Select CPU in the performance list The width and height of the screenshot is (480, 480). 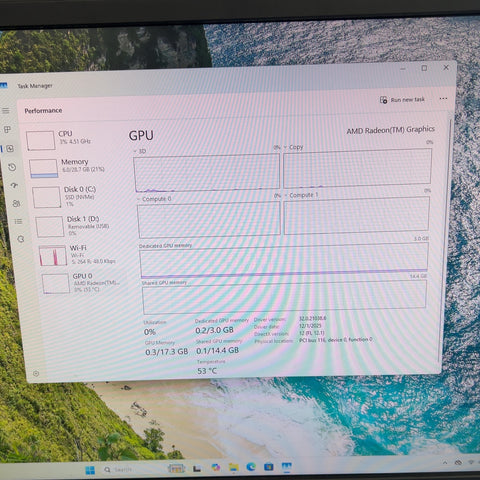point(74,139)
